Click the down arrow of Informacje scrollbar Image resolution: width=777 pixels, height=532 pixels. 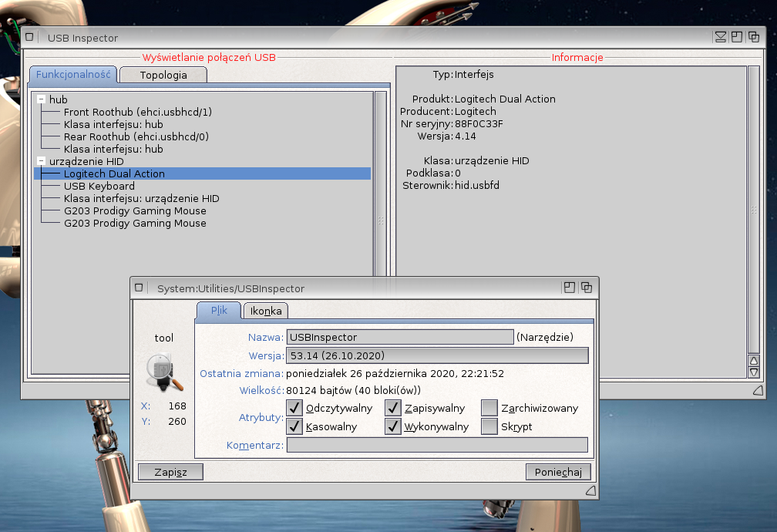click(754, 372)
